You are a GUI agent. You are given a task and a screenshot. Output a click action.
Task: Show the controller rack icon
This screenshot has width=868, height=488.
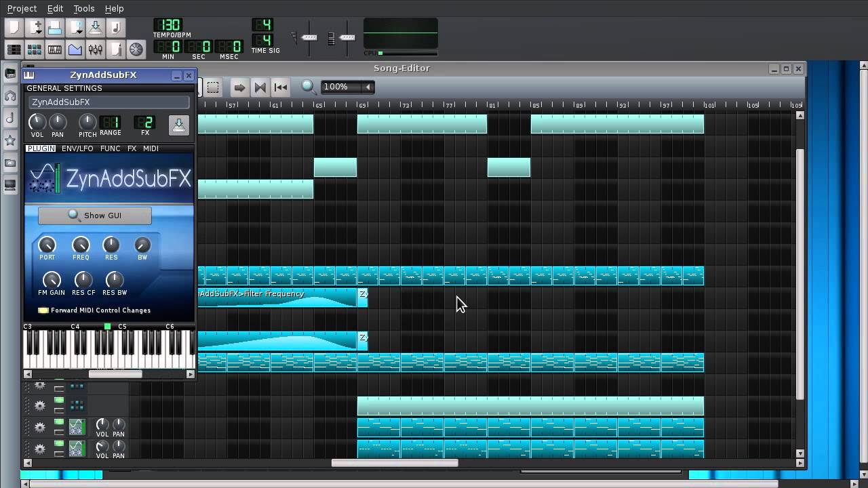136,49
